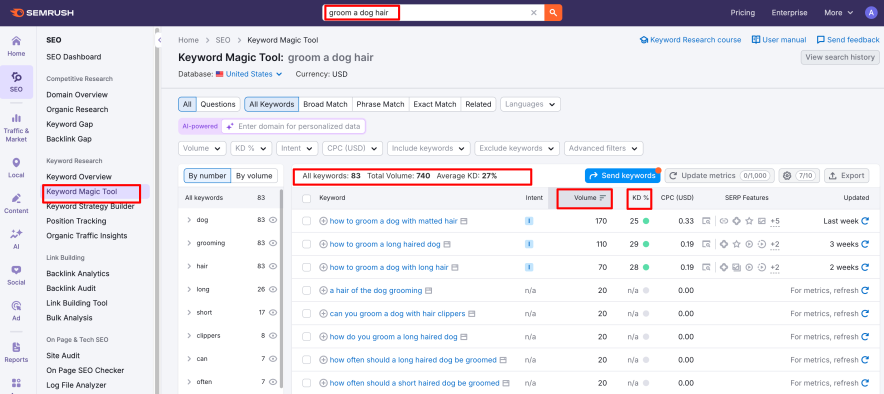Viewport: 884px width, 394px height.
Task: Open table settings gear 7/10
Action: pos(799,175)
